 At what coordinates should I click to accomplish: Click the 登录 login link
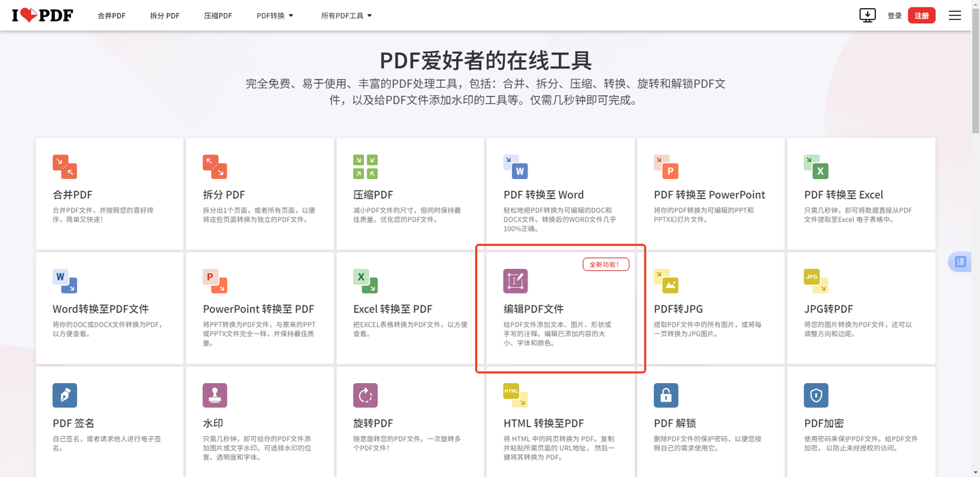click(894, 16)
